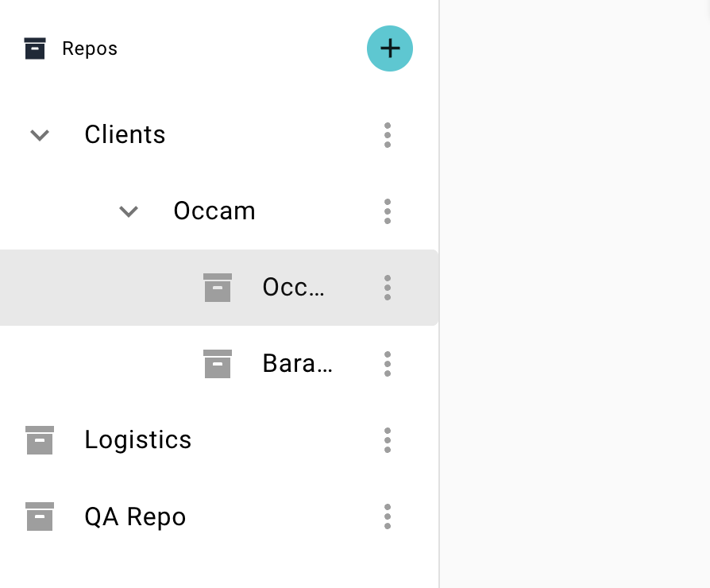Select the Occam folder label
This screenshot has width=710, height=588.
214,211
